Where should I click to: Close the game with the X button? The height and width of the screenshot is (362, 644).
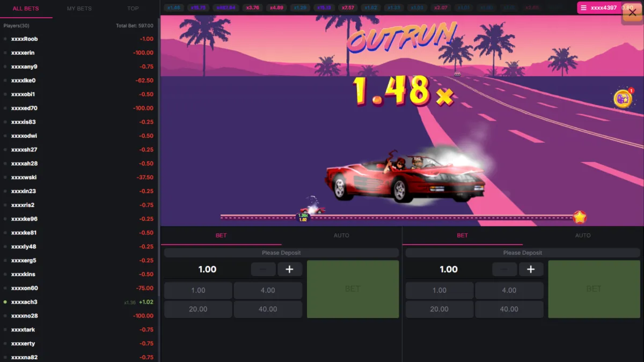click(632, 13)
